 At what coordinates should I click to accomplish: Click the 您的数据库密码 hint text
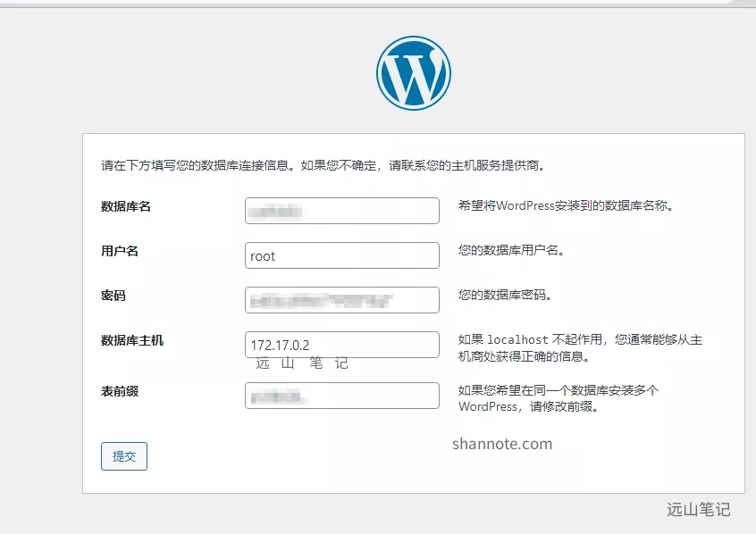click(x=505, y=296)
